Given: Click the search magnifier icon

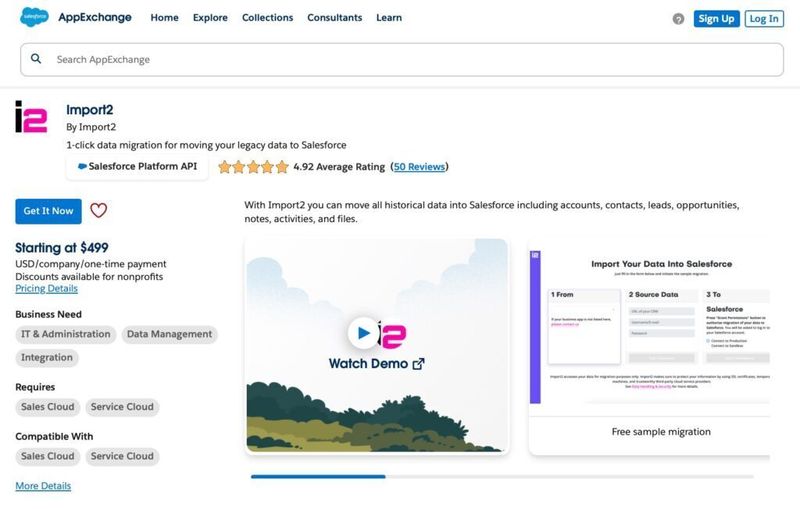Looking at the screenshot, I should pyautogui.click(x=36, y=59).
